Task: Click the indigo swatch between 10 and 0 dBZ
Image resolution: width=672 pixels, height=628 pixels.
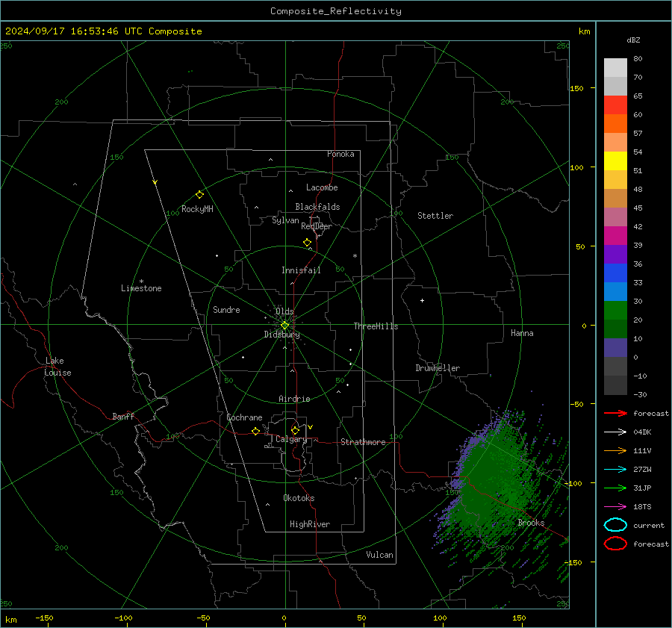Action: coord(615,348)
